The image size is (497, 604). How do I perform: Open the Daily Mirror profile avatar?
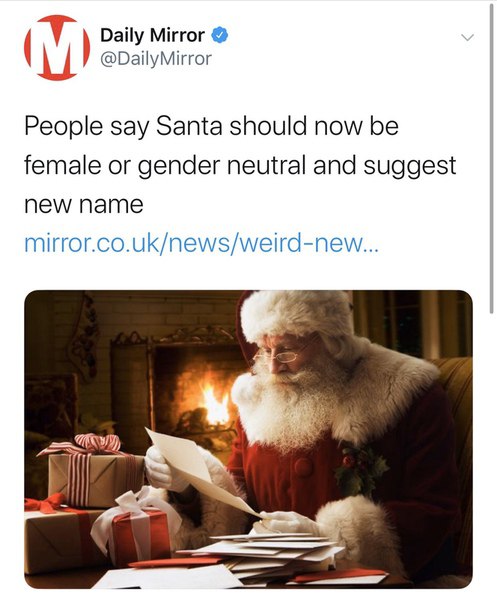(57, 47)
